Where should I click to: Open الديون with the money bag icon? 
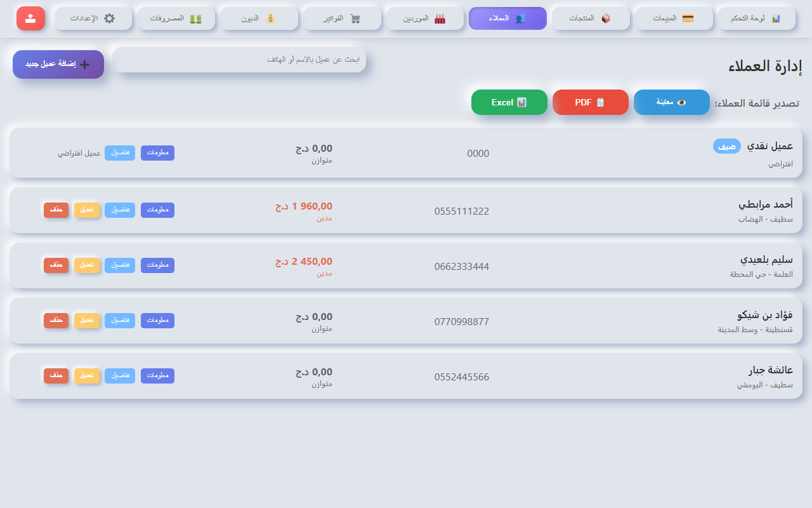click(259, 18)
